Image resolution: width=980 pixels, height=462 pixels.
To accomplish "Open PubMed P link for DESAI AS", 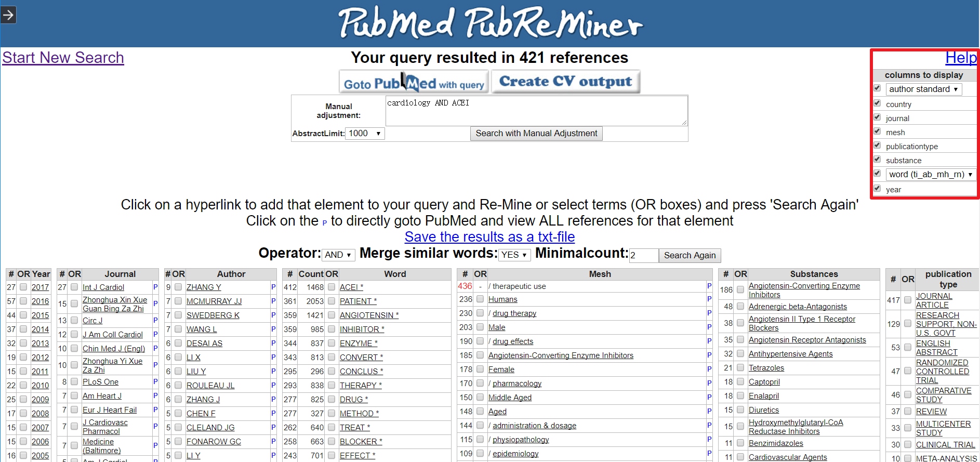I will click(273, 343).
